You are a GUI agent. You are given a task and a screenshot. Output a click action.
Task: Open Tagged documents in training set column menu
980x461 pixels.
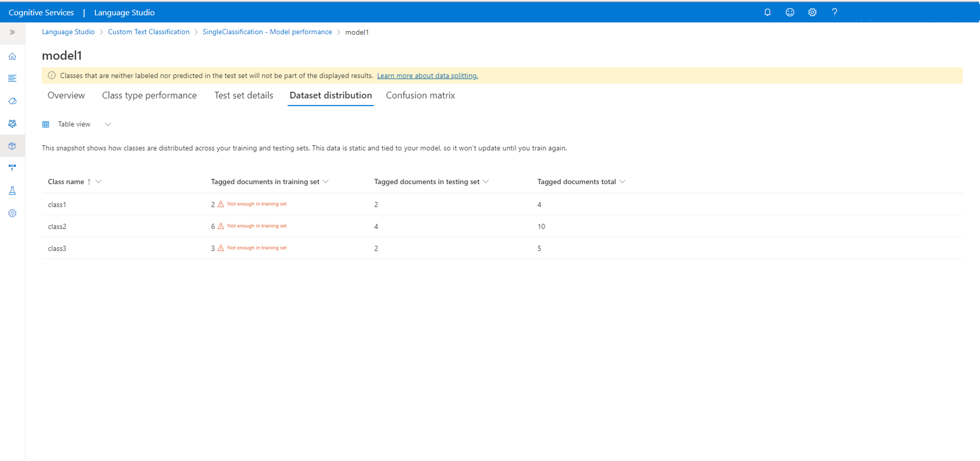coord(326,182)
